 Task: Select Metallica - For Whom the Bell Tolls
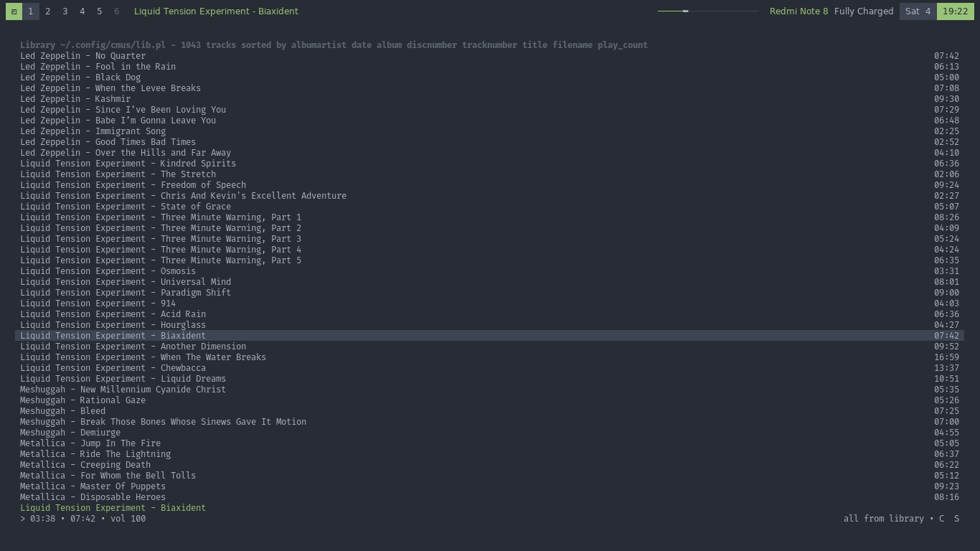point(489,476)
